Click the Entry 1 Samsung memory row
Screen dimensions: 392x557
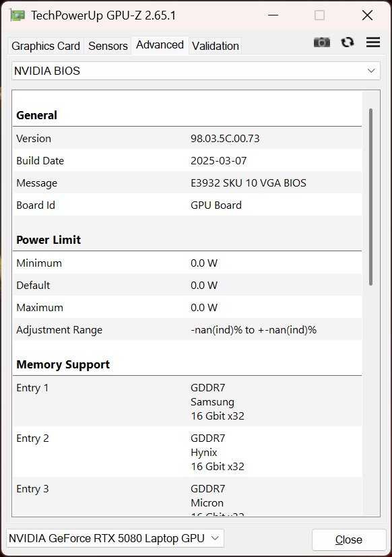pos(187,401)
